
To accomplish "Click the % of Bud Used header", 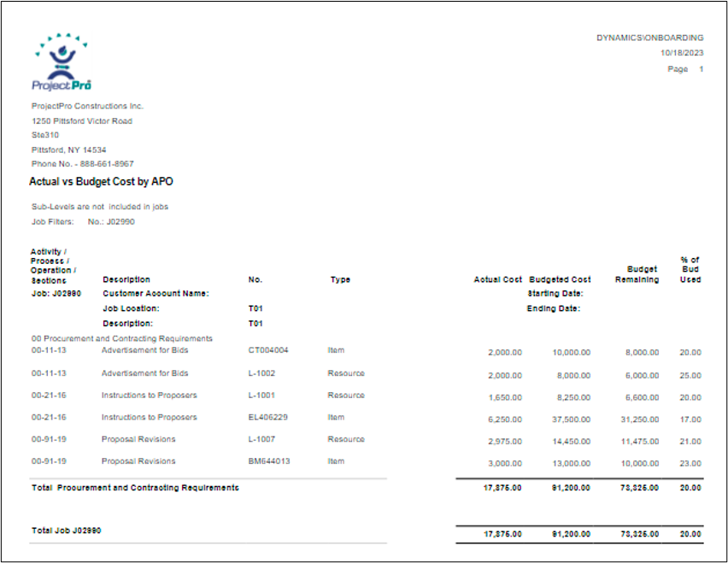I will pos(690,269).
